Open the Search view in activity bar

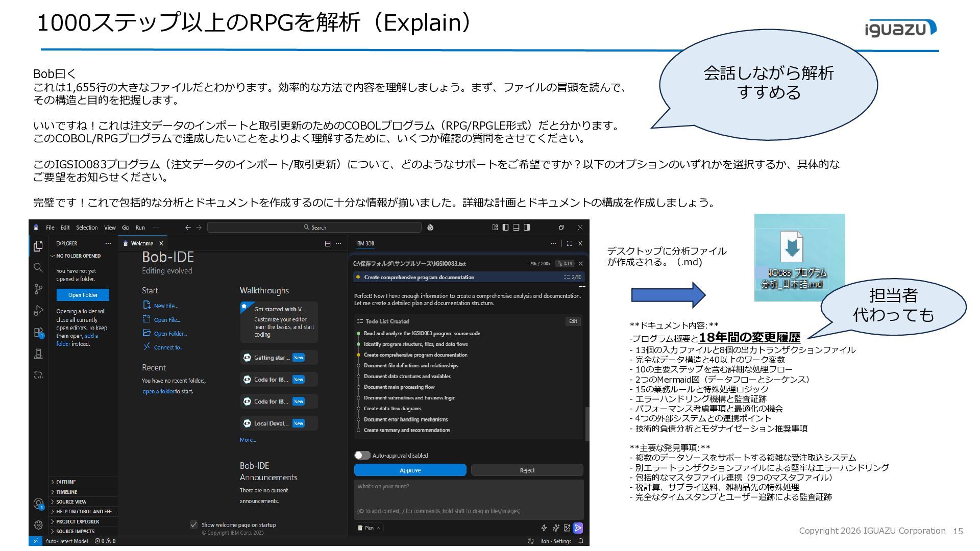coord(38,267)
